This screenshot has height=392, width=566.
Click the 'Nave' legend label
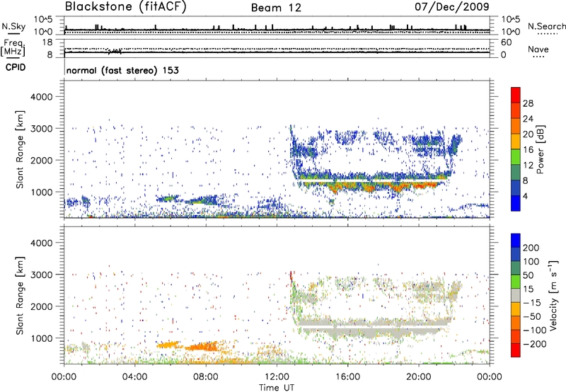click(x=538, y=50)
